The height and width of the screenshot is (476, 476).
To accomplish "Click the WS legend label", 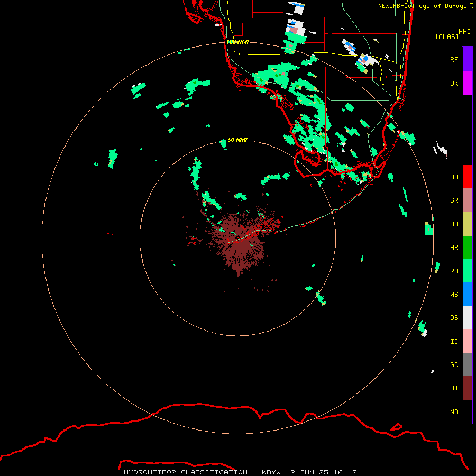I will pyautogui.click(x=454, y=294).
